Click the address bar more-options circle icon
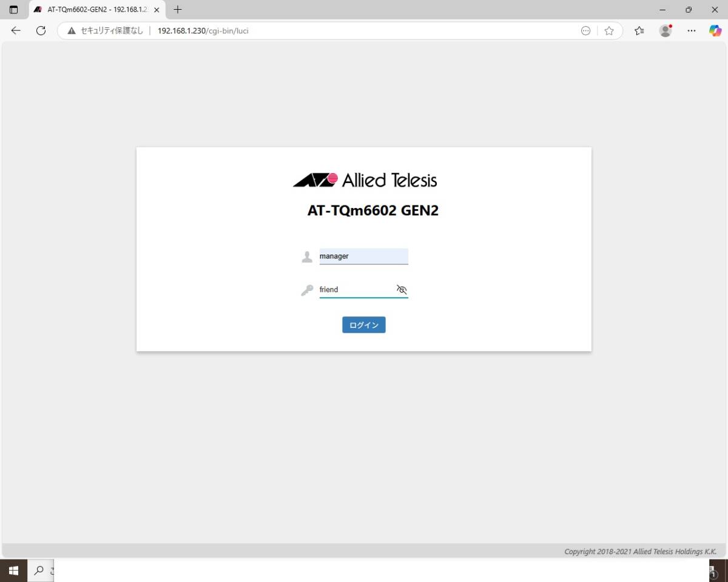 pos(585,31)
